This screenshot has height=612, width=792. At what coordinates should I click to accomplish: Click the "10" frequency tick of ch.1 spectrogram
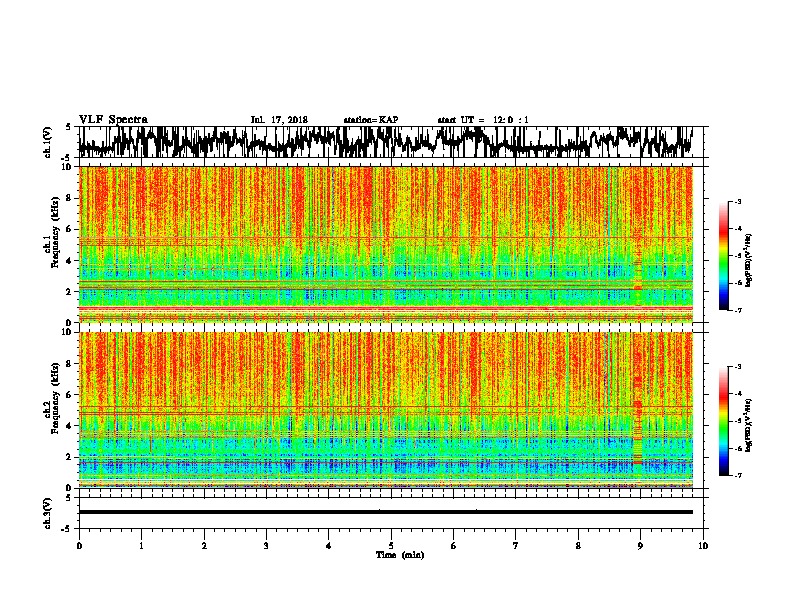point(67,167)
